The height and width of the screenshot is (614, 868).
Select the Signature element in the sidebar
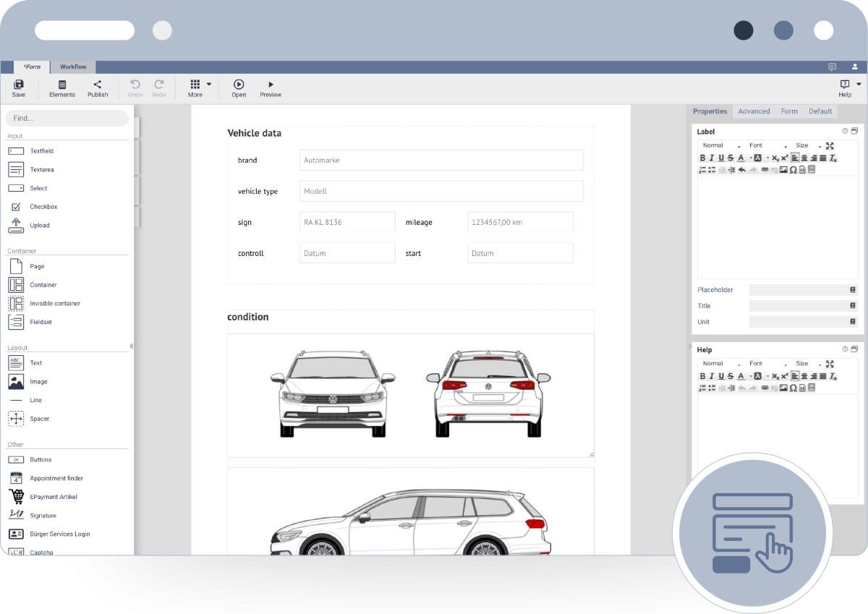pos(43,516)
